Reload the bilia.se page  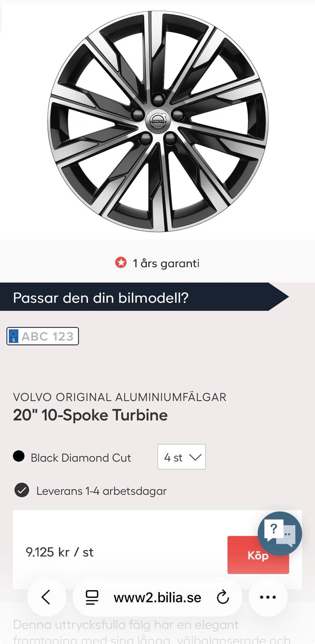(x=223, y=597)
